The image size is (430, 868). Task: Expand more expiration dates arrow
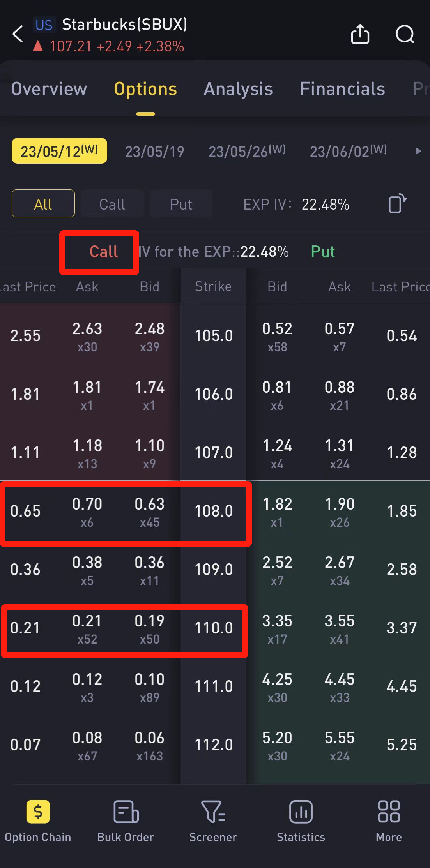pos(418,151)
